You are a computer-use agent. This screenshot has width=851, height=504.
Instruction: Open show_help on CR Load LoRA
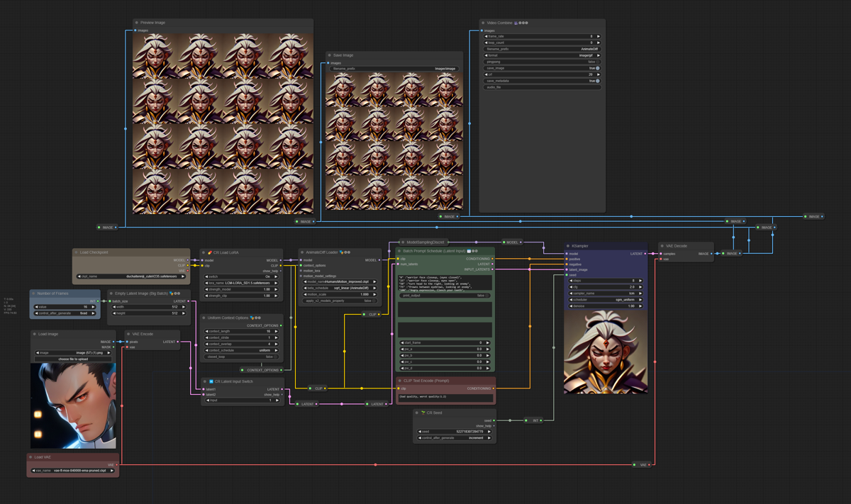[x=268, y=271]
